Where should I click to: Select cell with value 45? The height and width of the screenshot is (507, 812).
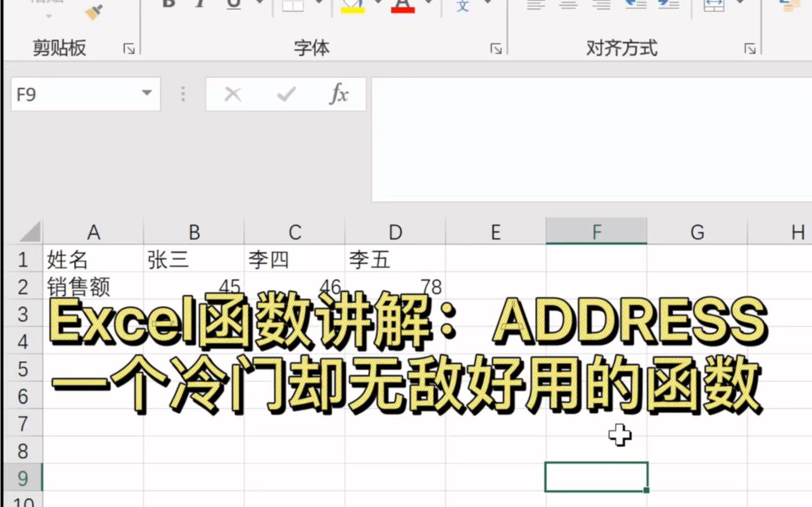(x=194, y=286)
